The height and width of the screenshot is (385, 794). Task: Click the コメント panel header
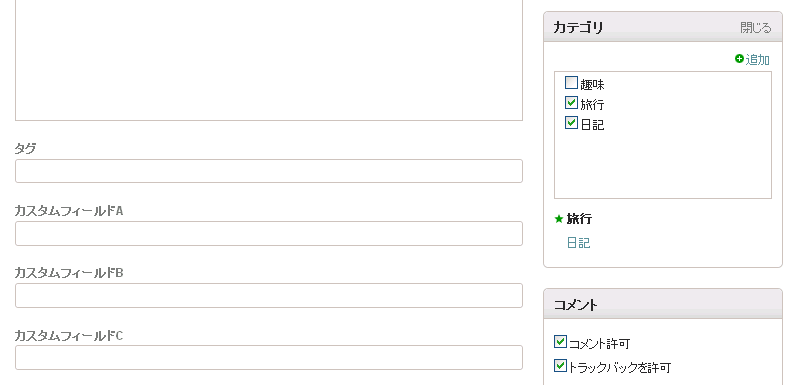[x=663, y=304]
